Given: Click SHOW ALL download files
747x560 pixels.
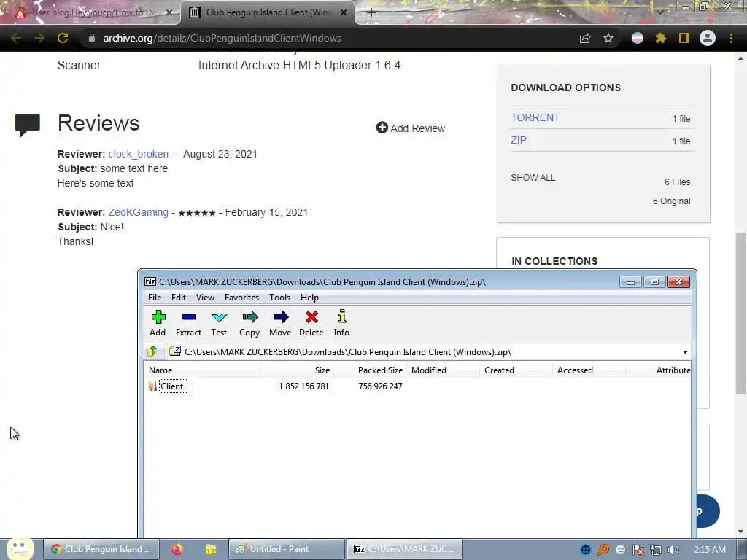Looking at the screenshot, I should point(533,178).
